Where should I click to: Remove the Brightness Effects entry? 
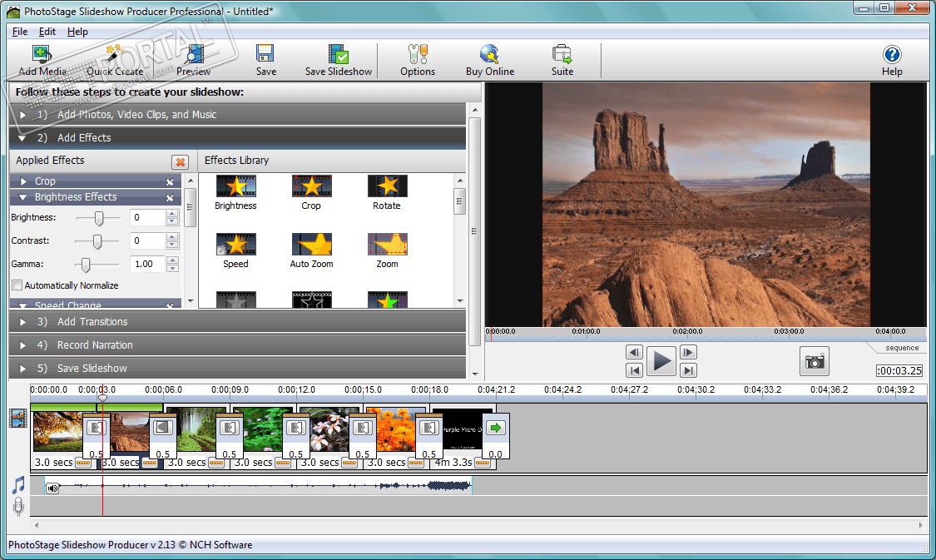point(170,197)
